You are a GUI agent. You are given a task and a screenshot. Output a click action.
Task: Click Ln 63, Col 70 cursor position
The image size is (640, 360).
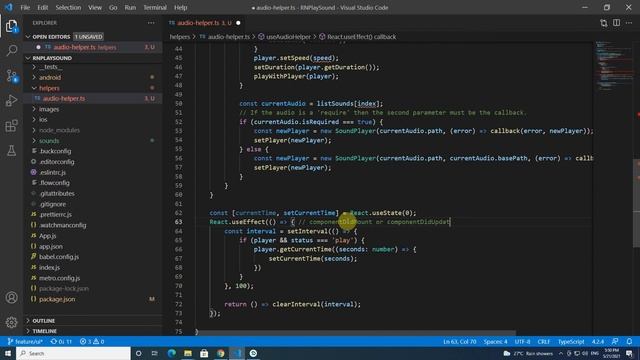coord(460,342)
